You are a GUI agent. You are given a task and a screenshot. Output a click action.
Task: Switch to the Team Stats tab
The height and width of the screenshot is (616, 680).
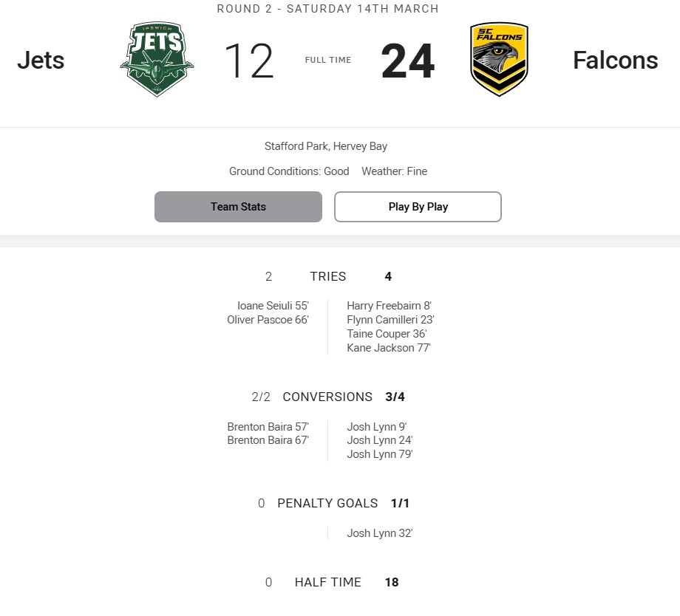[238, 207]
